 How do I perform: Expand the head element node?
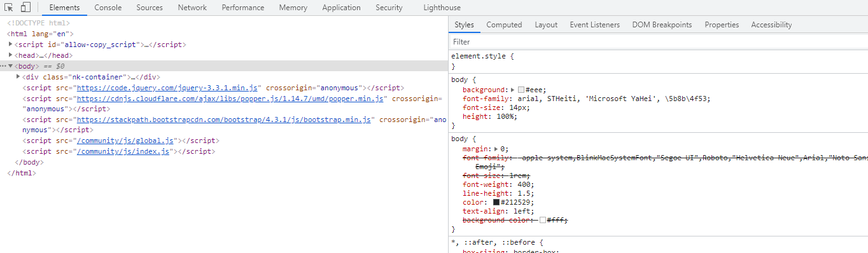point(11,55)
